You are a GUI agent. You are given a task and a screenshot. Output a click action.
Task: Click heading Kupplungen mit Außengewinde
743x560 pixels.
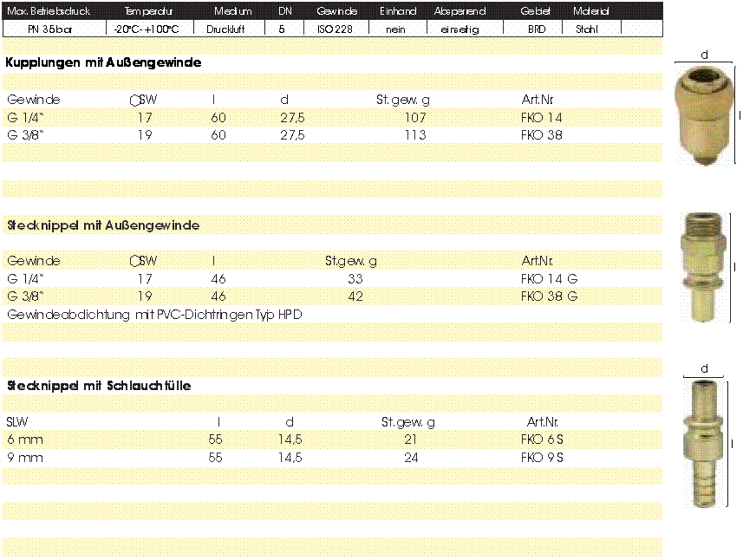(x=103, y=62)
